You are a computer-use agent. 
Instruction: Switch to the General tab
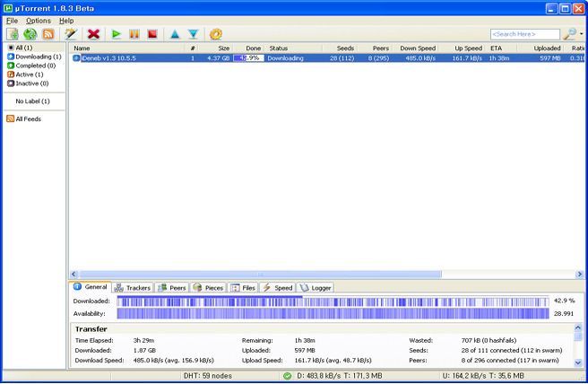[91, 287]
